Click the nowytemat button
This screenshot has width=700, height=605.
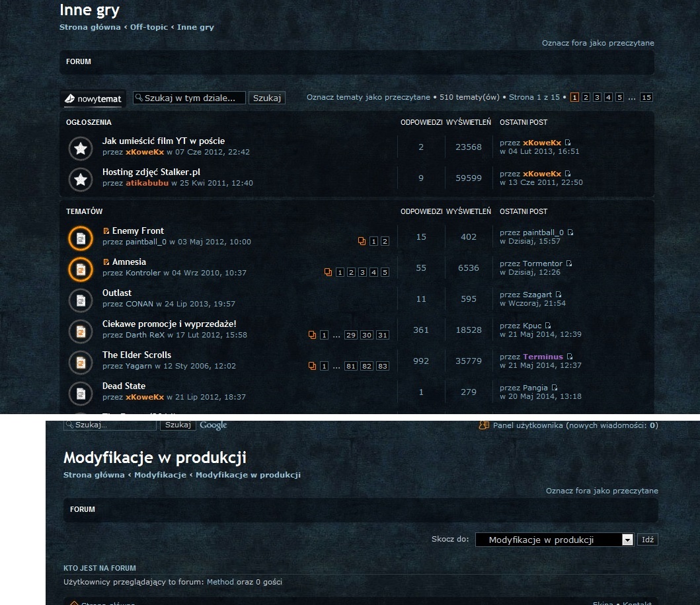[93, 98]
